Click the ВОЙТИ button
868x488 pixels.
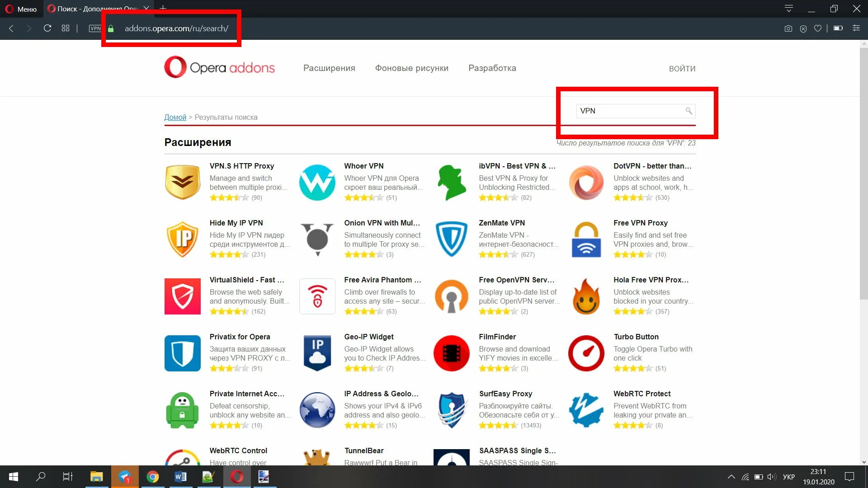tap(682, 69)
